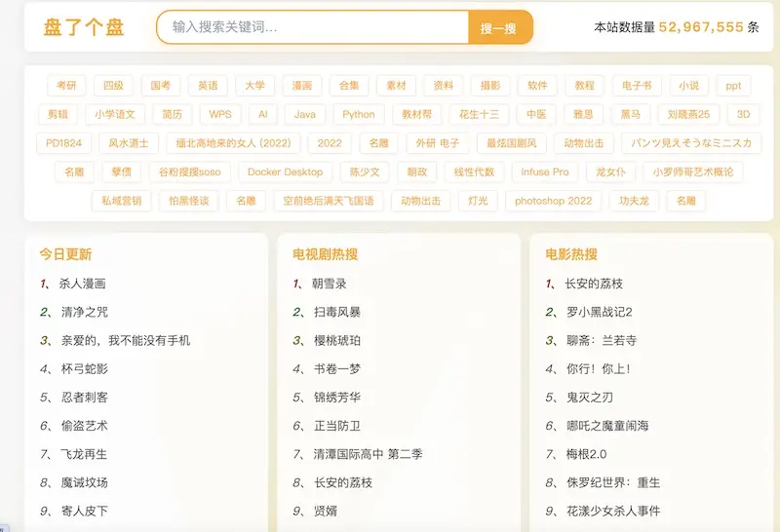Click 侏罗纪世界：重生 movie entry
This screenshot has width=780, height=532.
coord(613,481)
